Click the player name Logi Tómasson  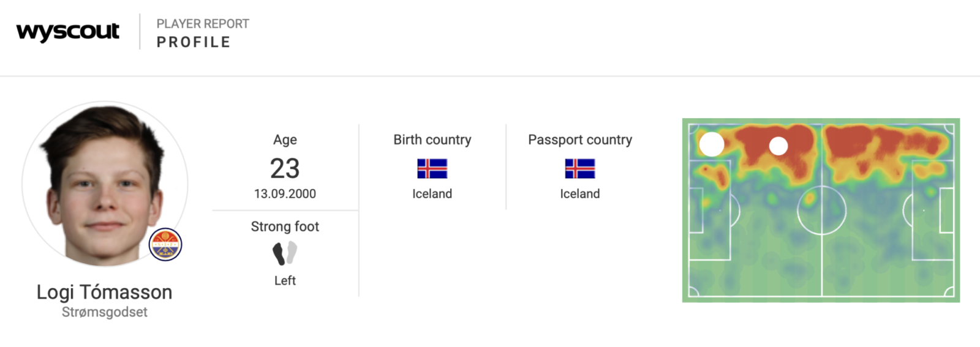pyautogui.click(x=104, y=292)
